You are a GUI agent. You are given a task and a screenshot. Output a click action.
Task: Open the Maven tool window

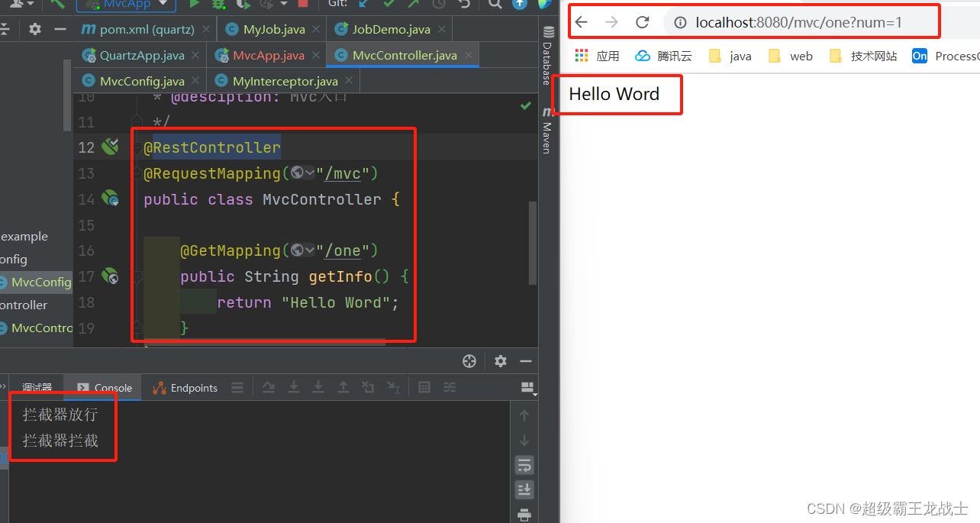tap(547, 130)
